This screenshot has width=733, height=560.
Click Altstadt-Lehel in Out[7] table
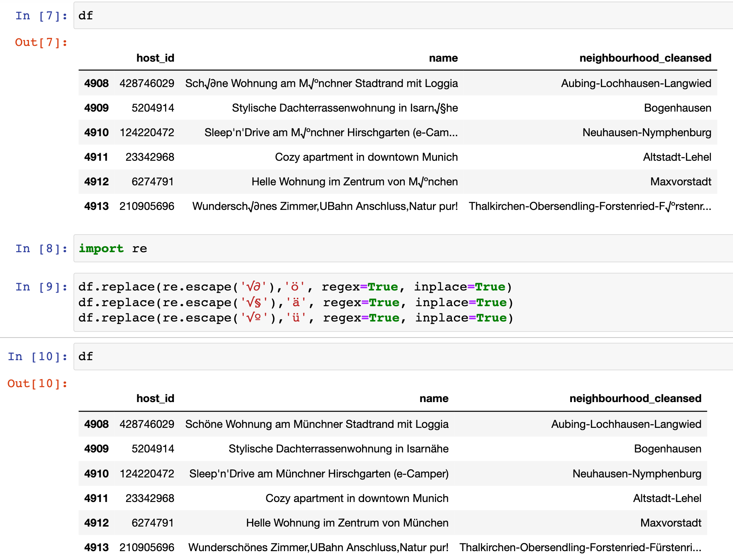(x=677, y=157)
